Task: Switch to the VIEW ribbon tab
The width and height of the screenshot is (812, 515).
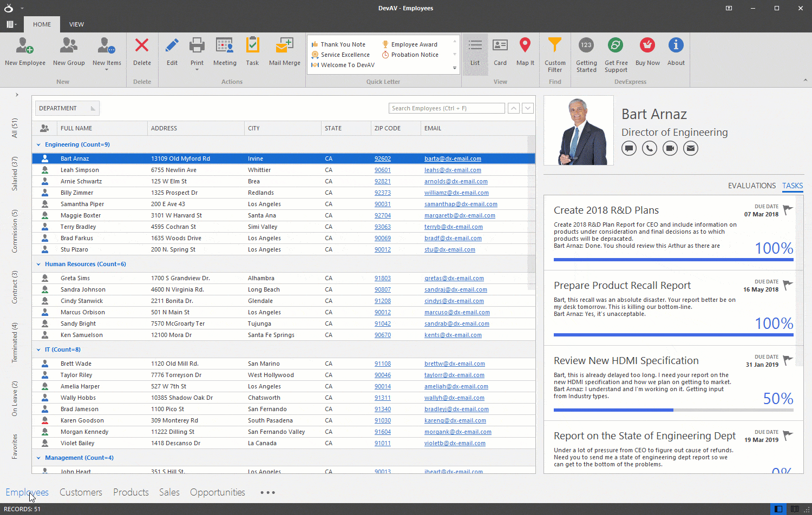Action: point(76,24)
